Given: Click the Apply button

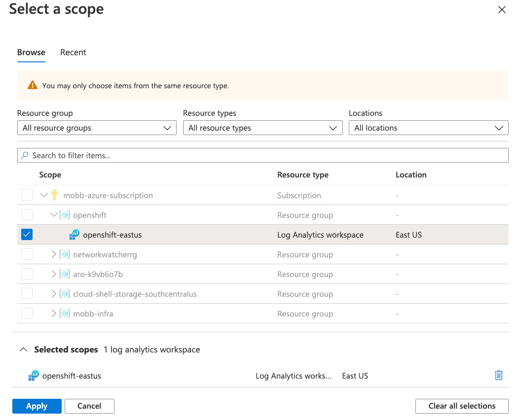Looking at the screenshot, I should coord(37,406).
